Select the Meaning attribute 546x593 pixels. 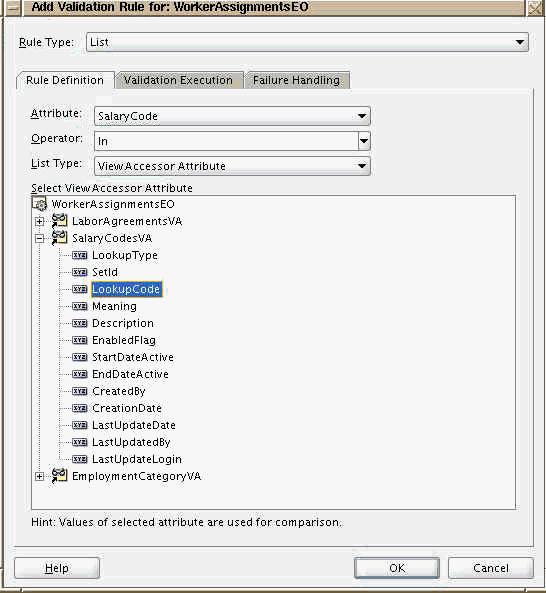click(x=114, y=306)
